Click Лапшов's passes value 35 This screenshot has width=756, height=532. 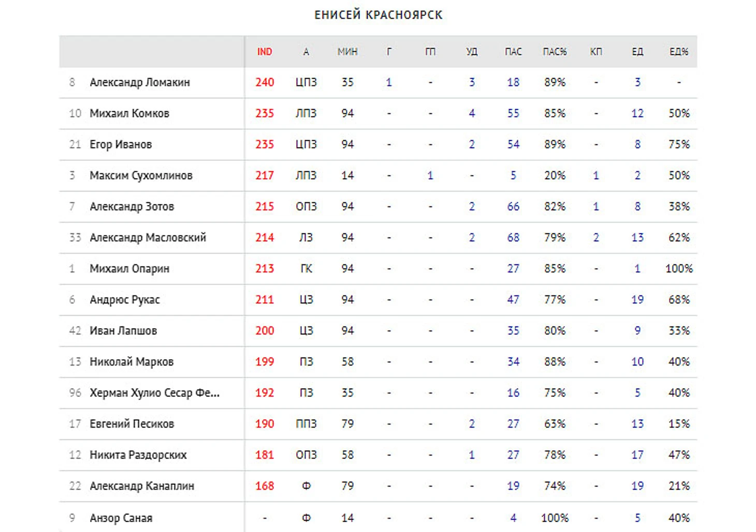[513, 331]
